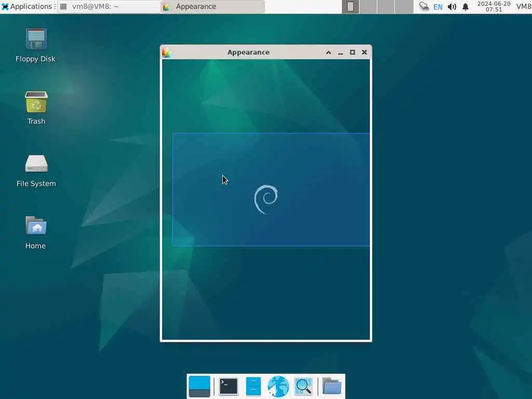The image size is (532, 399).
Task: Close the Appearance window
Action: coord(364,52)
